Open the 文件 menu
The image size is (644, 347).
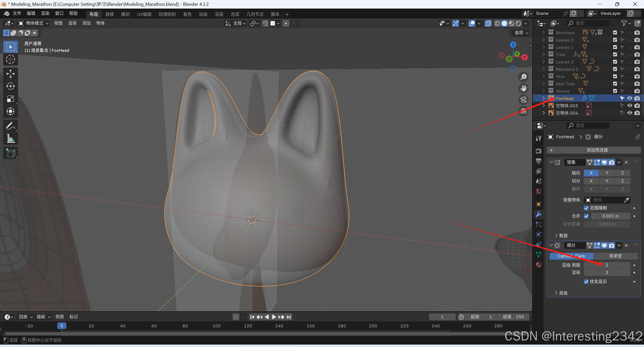(x=17, y=13)
